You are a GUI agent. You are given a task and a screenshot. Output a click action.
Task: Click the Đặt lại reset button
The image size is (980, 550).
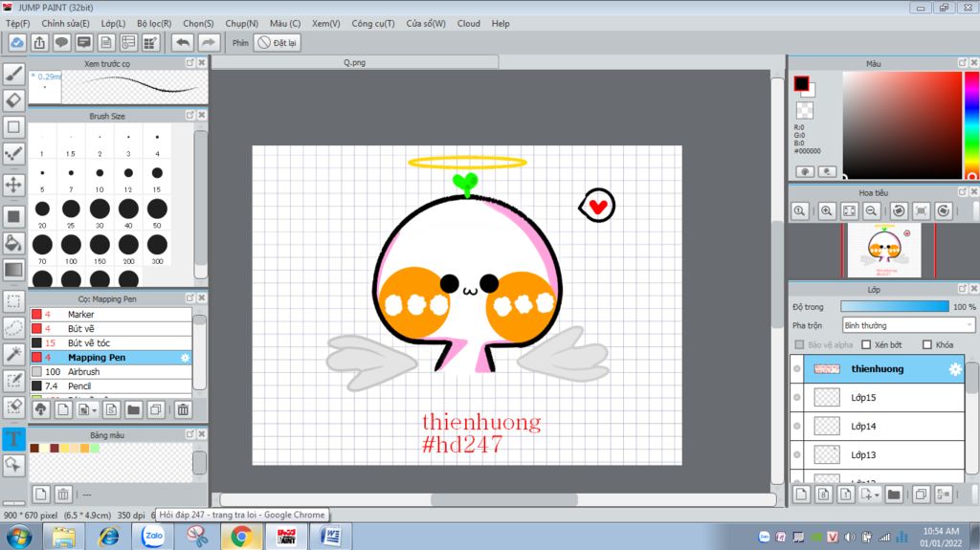click(x=278, y=42)
